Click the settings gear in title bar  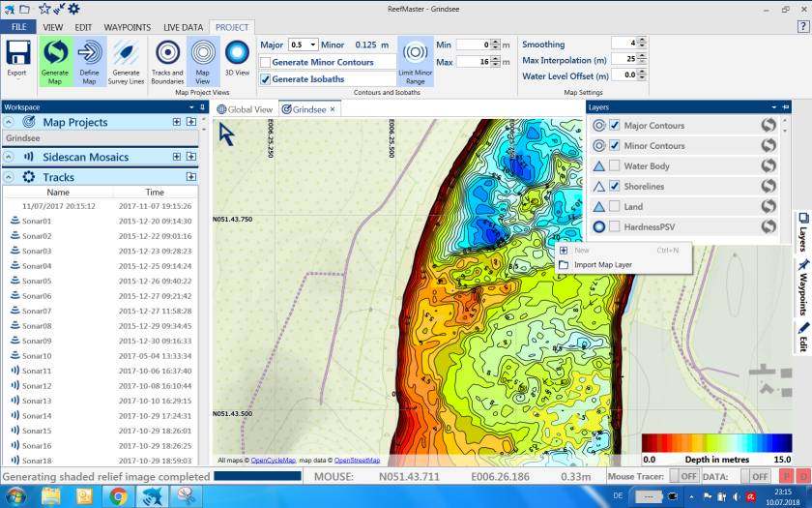click(74, 9)
